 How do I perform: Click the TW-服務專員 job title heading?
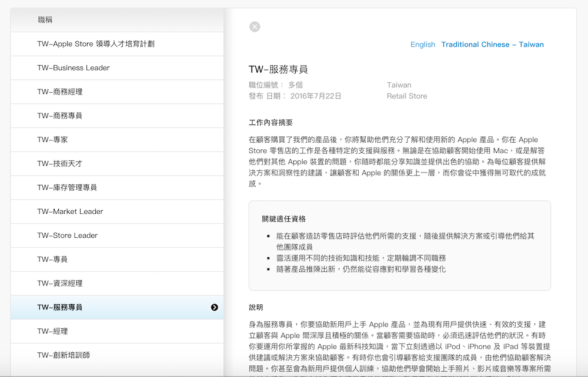(278, 70)
